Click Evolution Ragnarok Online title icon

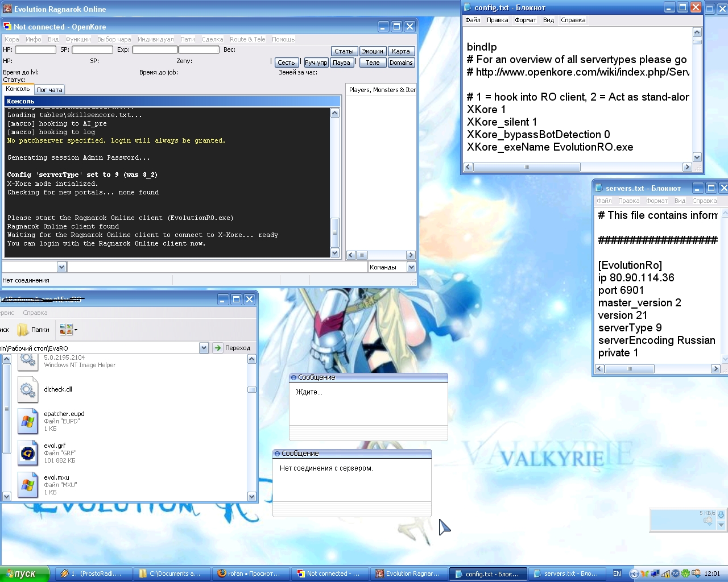tap(7, 9)
